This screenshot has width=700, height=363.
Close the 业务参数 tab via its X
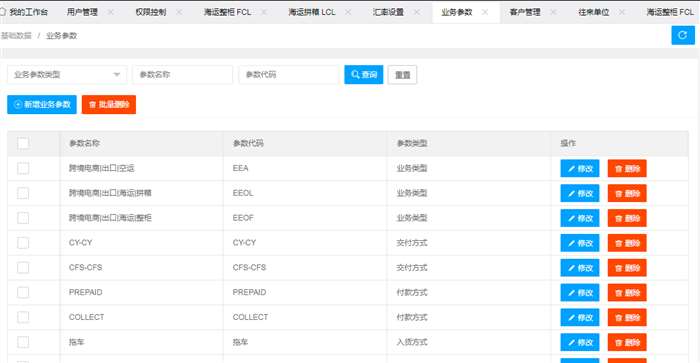pos(485,12)
